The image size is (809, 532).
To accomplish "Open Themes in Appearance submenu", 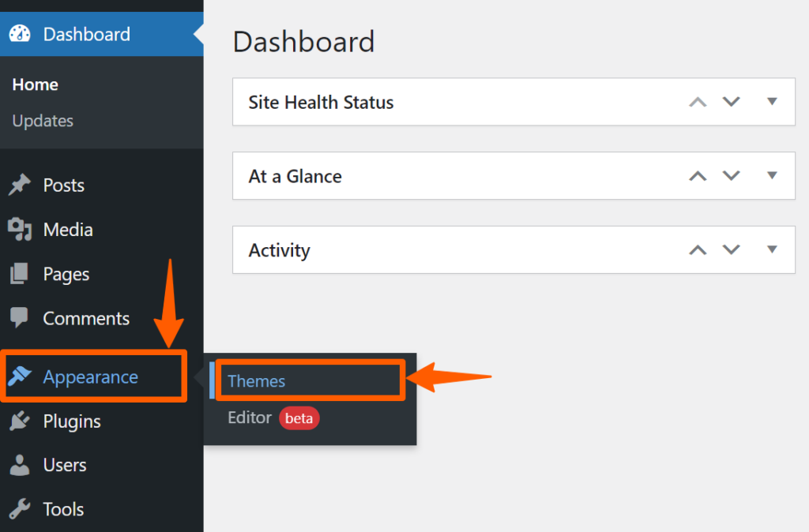I will [257, 381].
